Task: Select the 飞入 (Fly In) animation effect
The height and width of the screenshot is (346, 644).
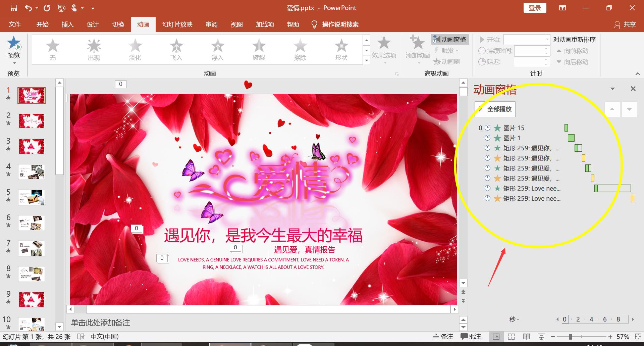Action: [176, 50]
